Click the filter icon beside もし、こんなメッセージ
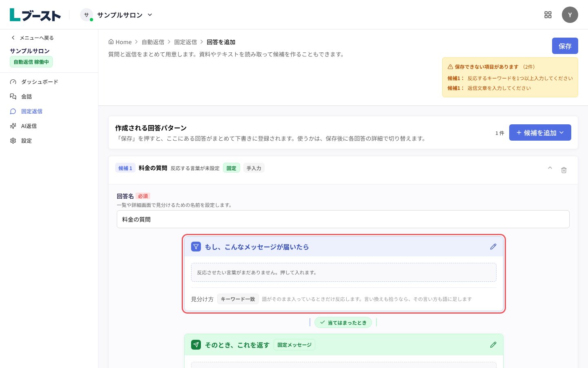This screenshot has height=368, width=588. pos(196,247)
